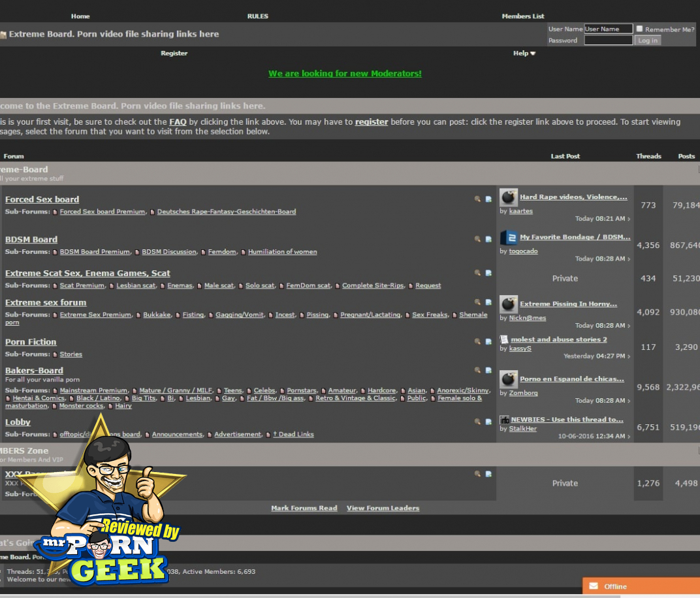Click the Register link in the navigation bar
Screen dimensions: 700x598
point(174,54)
